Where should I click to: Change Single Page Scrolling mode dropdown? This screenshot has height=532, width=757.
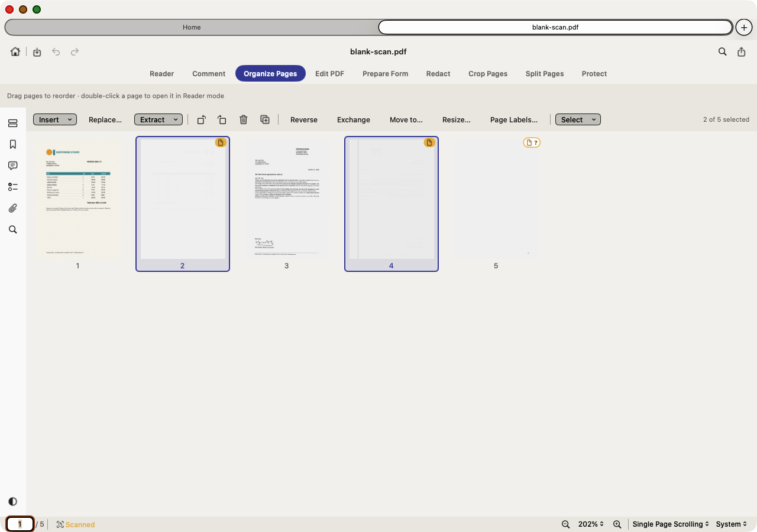tap(671, 524)
